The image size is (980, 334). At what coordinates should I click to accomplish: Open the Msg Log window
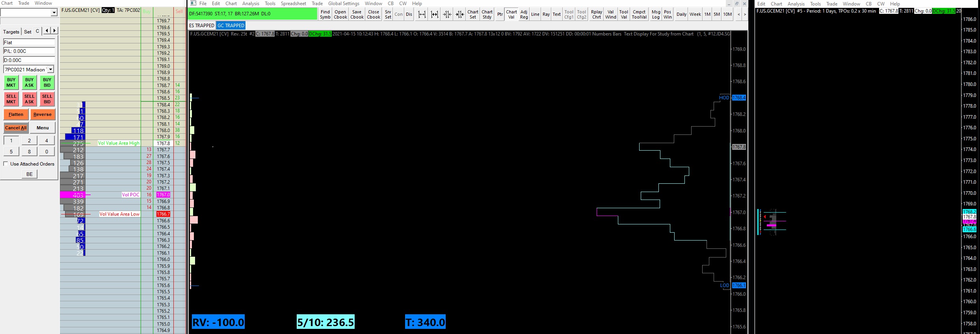pos(656,15)
